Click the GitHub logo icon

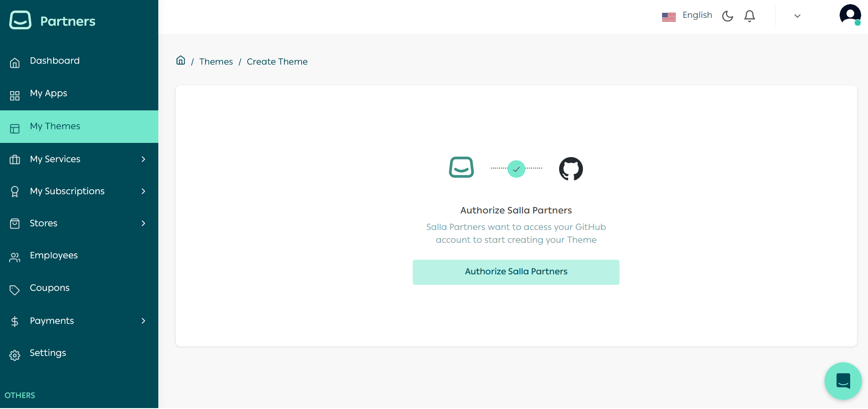(x=571, y=169)
